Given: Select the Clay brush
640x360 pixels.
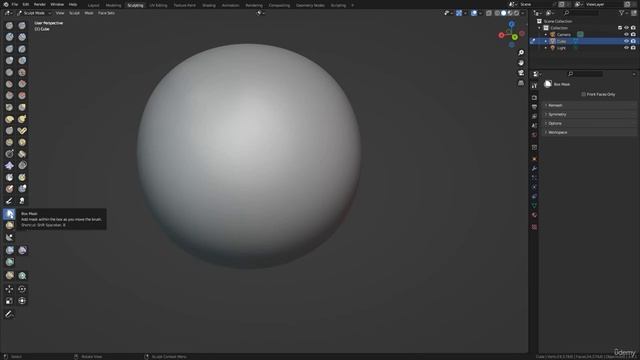Looking at the screenshot, I should click(9, 37).
